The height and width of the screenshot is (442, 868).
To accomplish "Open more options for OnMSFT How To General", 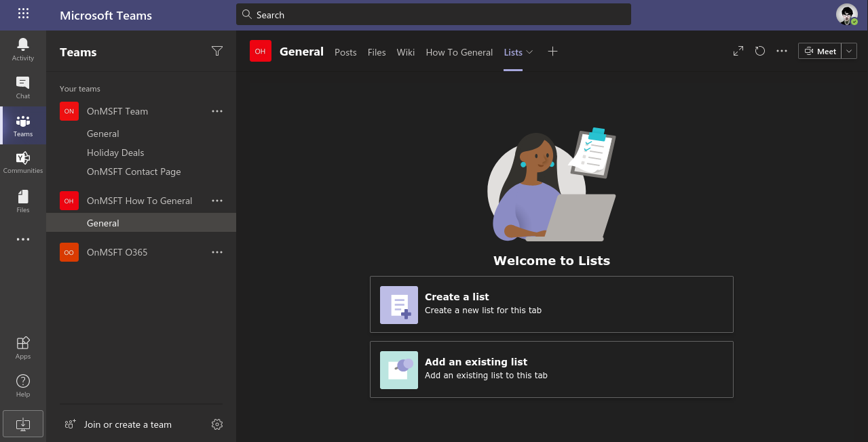I will tap(217, 201).
